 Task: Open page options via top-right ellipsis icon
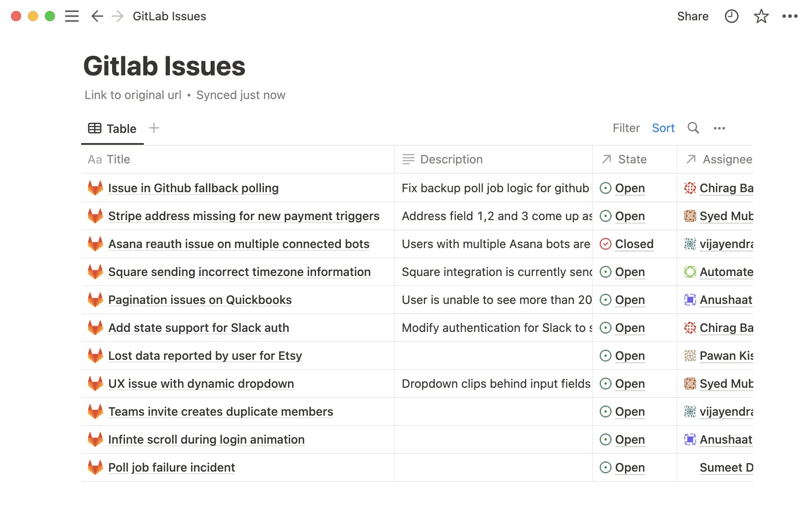(x=790, y=16)
